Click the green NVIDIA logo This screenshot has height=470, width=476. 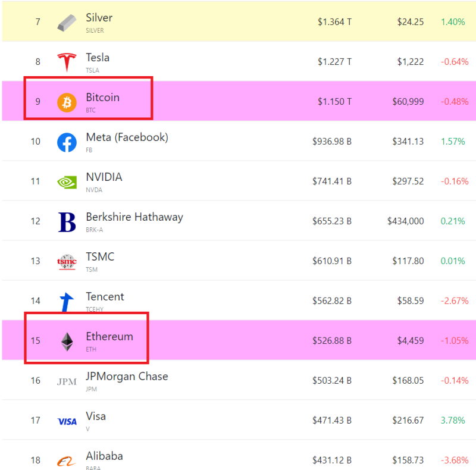67,182
